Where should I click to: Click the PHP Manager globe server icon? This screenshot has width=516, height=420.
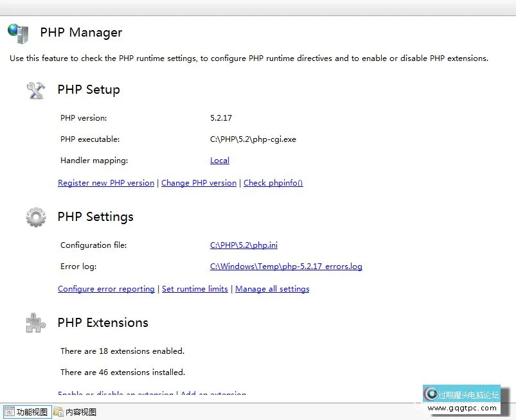pyautogui.click(x=18, y=33)
